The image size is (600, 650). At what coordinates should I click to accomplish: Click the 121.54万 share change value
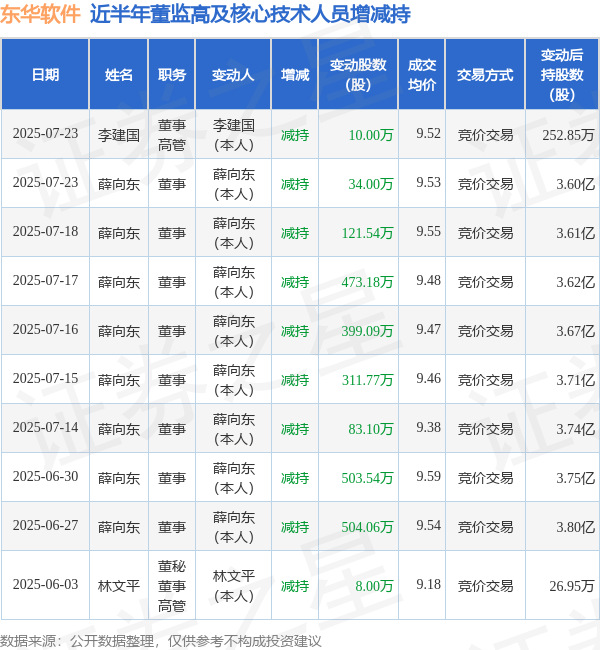[367, 233]
